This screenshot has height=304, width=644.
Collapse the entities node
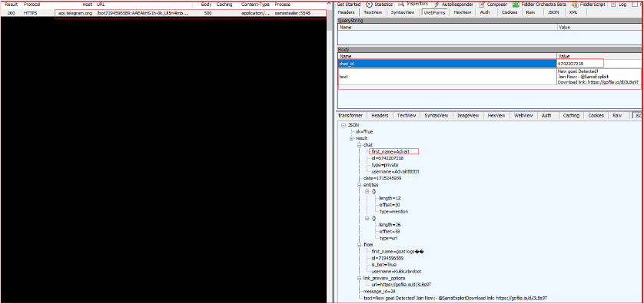point(360,184)
